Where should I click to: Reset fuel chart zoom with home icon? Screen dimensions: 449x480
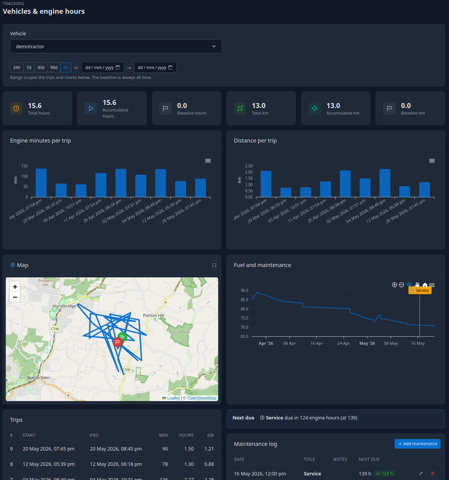point(425,285)
